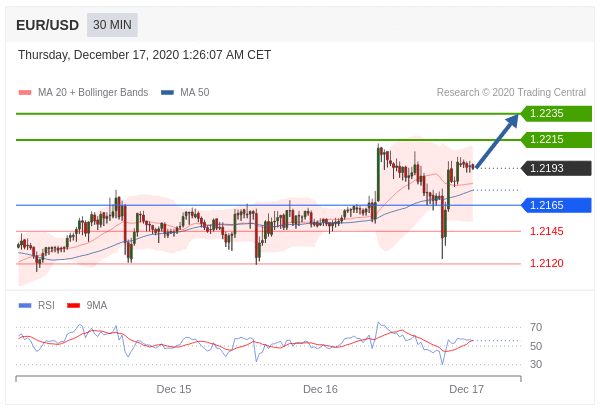Viewport: 601px width, 409px height.
Task: Select the 1.2165 blue pivot price tag
Action: pos(557,205)
